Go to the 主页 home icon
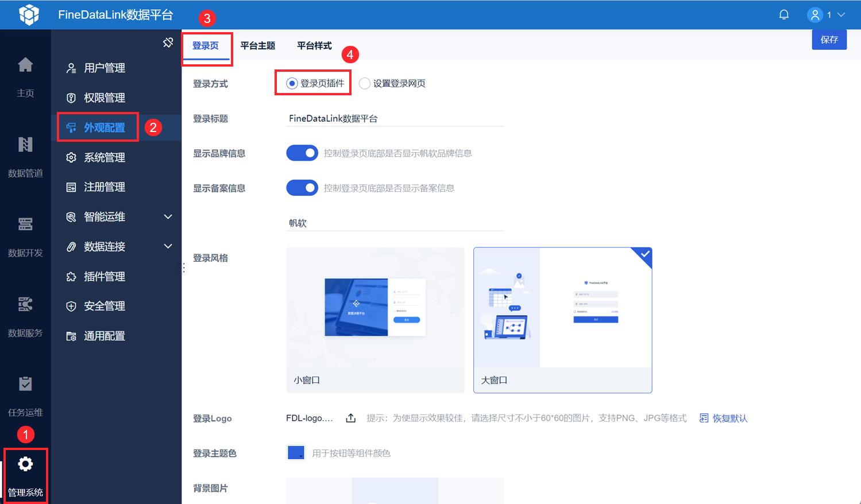The width and height of the screenshot is (861, 504). pyautogui.click(x=25, y=65)
